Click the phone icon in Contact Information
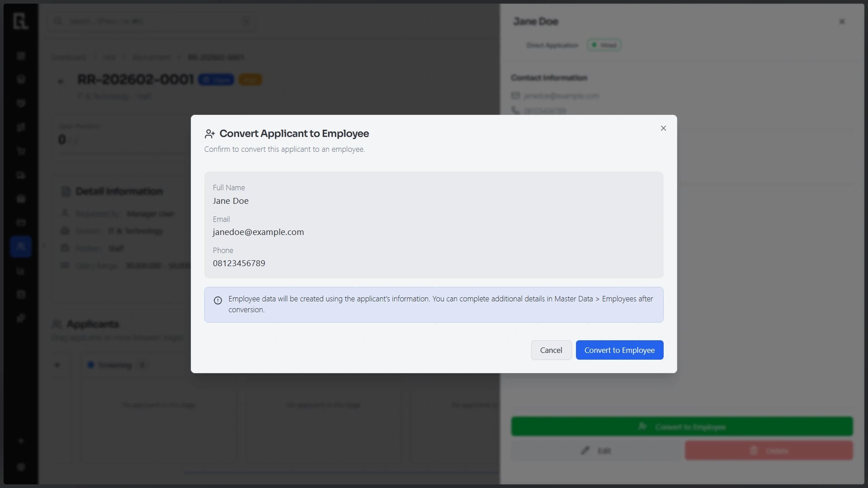Viewport: 868px width, 488px height. pyautogui.click(x=515, y=110)
